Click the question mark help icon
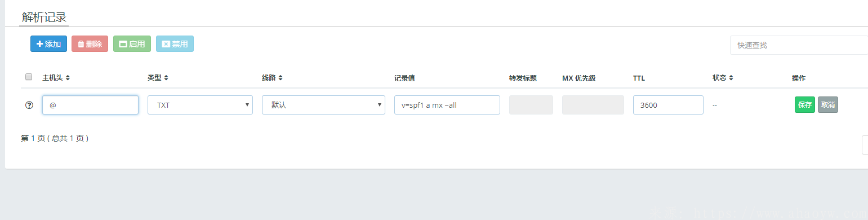This screenshot has width=868, height=220. click(x=29, y=105)
